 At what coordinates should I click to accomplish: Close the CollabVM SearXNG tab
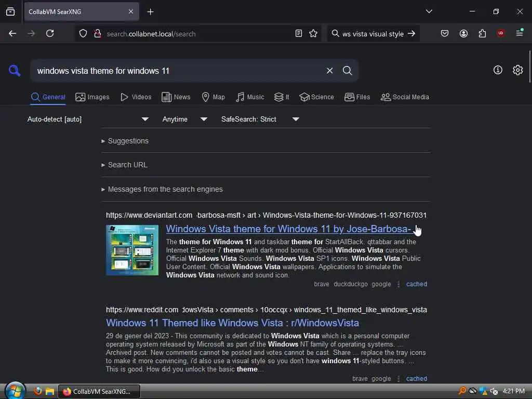[x=130, y=11]
